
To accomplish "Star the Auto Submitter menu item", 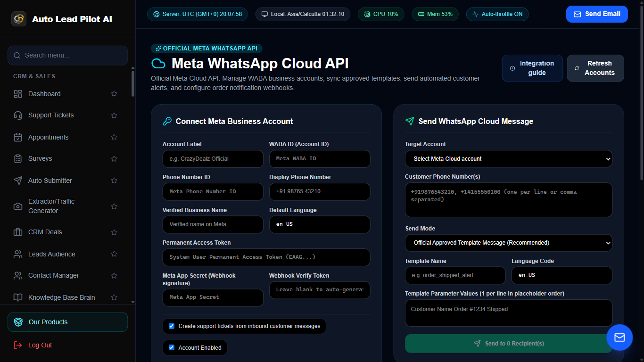I will pos(114,181).
